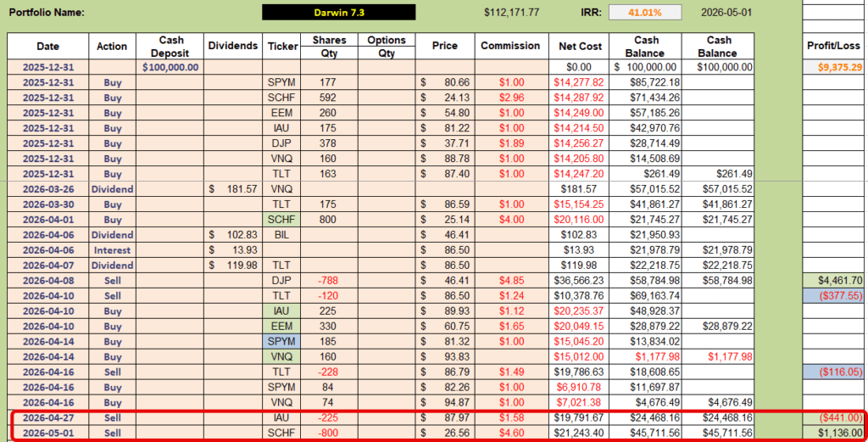The image size is (868, 442).
Task: Select the 2026-03-26 date cell
Action: coord(47,189)
